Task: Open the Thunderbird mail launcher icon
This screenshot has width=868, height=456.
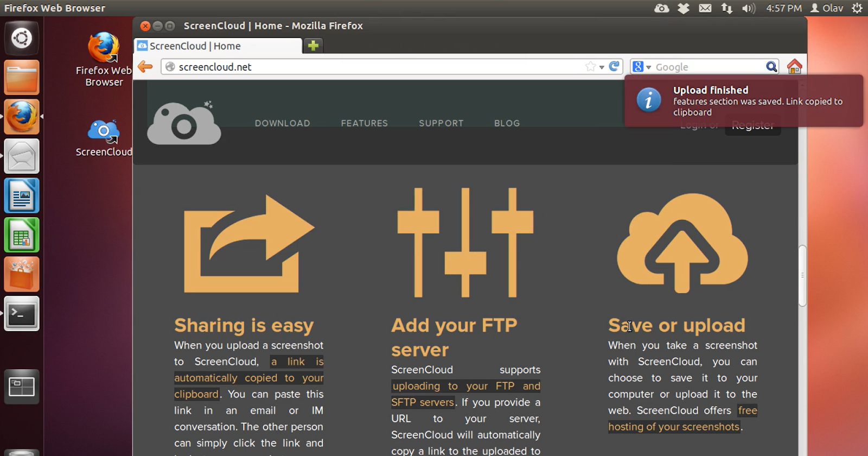Action: (x=22, y=156)
